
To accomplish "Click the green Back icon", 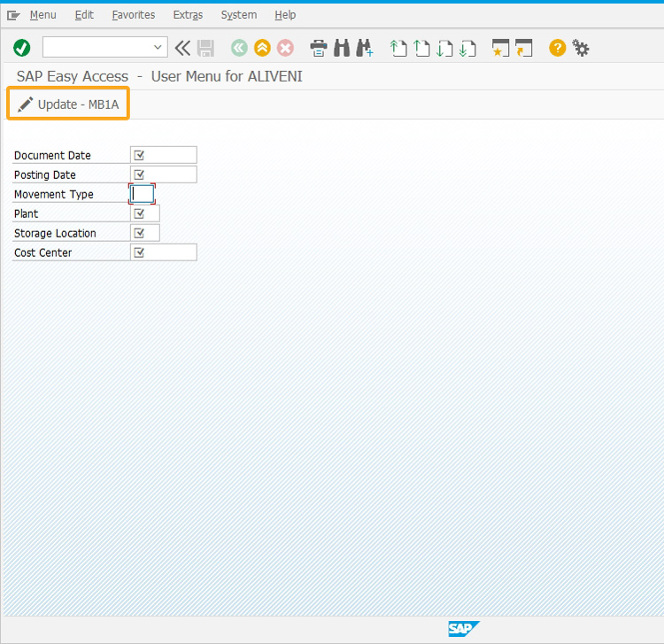I will 239,48.
